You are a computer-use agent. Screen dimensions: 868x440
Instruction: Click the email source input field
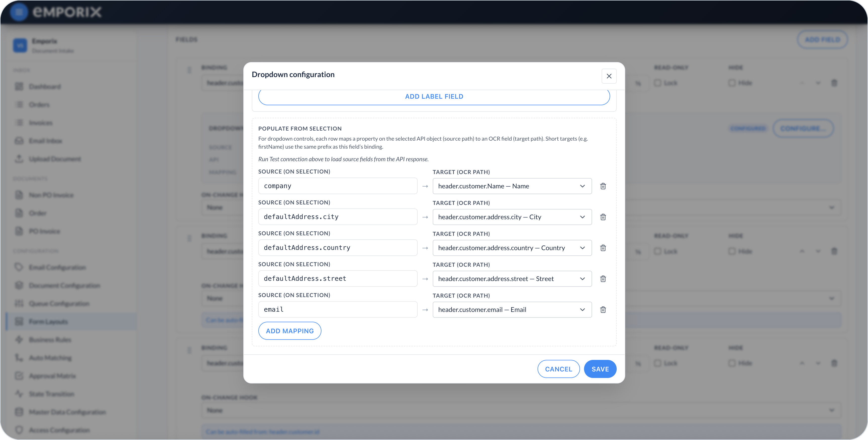(x=338, y=309)
